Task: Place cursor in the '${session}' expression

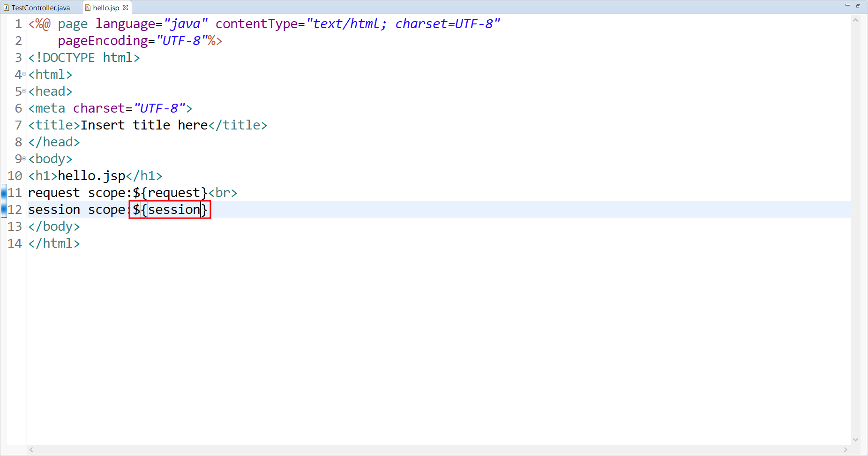Action: 170,210
